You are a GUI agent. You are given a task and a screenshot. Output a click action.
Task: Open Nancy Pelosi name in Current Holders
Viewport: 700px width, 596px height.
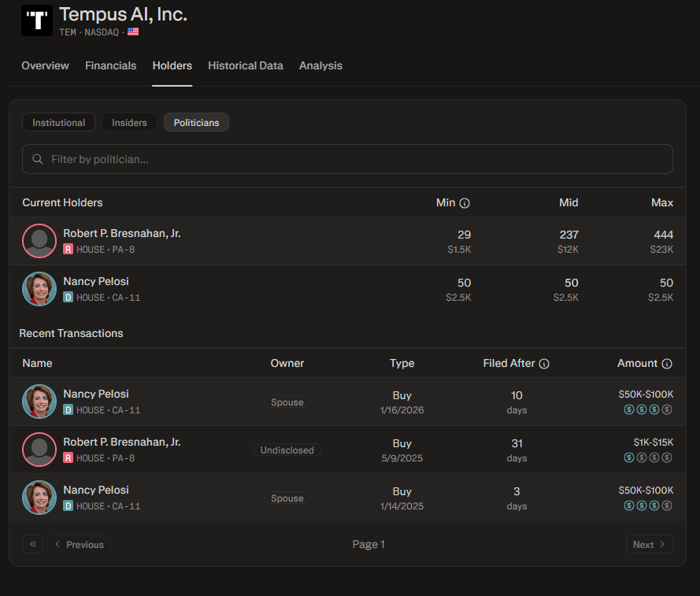96,281
